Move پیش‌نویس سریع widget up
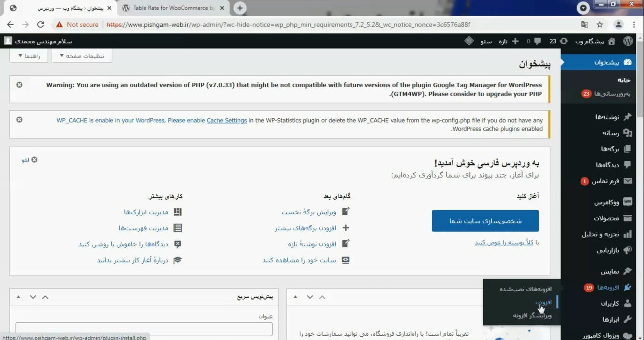The height and width of the screenshot is (340, 644). coord(45,297)
